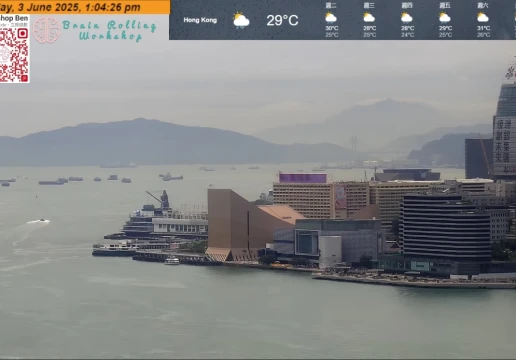516x360 pixels.
Task: Click the orange date and time banner
Action: pyautogui.click(x=85, y=7)
